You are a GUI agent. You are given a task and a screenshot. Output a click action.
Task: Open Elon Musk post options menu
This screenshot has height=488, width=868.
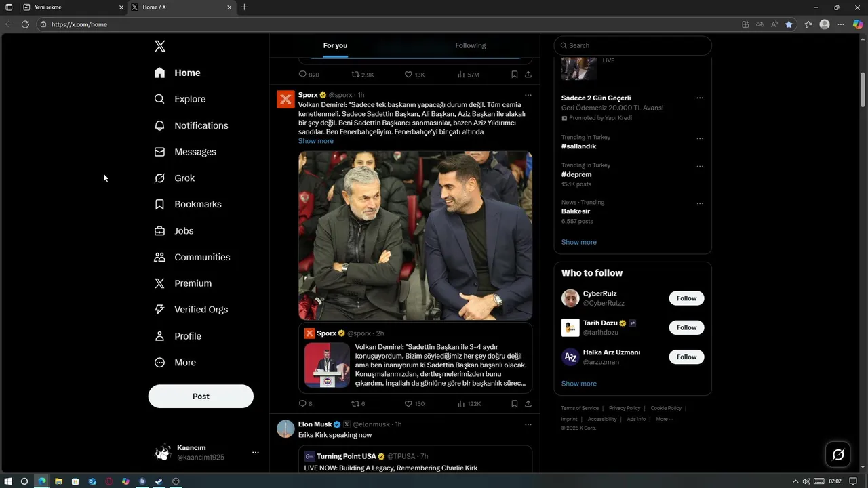tap(528, 424)
